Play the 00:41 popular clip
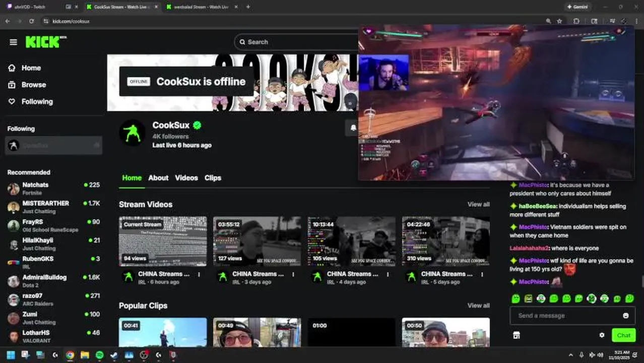This screenshot has height=363, width=644. click(x=163, y=332)
